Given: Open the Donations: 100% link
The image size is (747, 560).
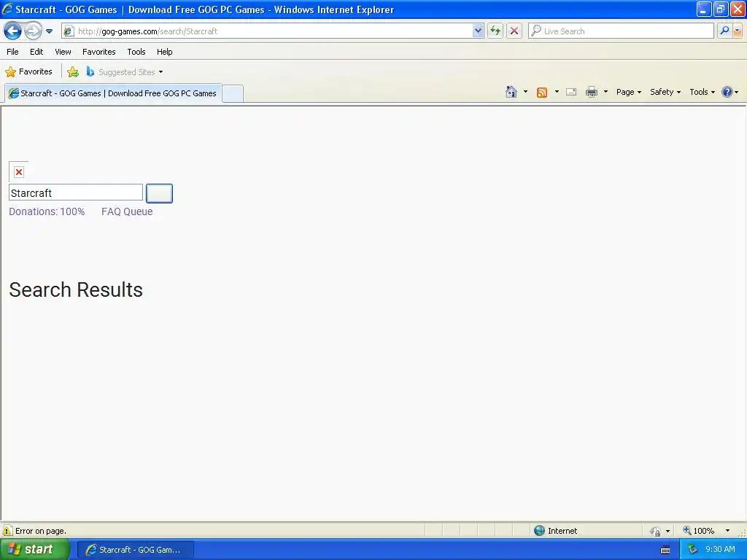Looking at the screenshot, I should coord(47,211).
